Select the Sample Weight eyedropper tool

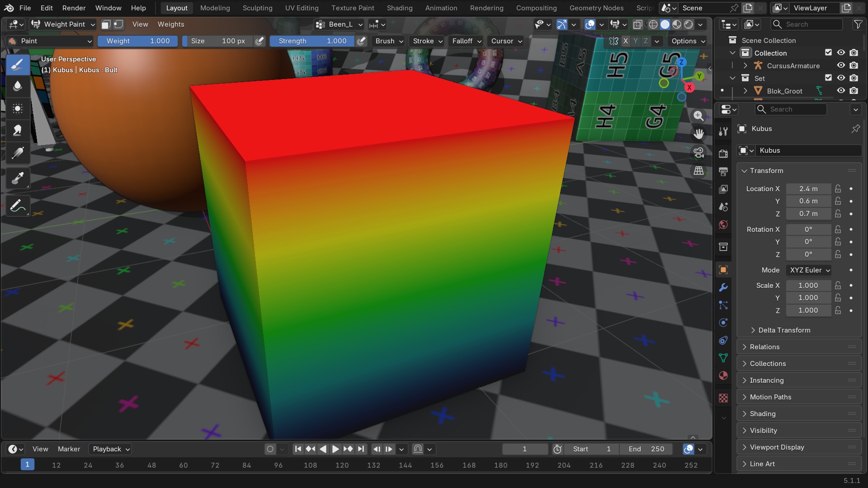point(18,178)
